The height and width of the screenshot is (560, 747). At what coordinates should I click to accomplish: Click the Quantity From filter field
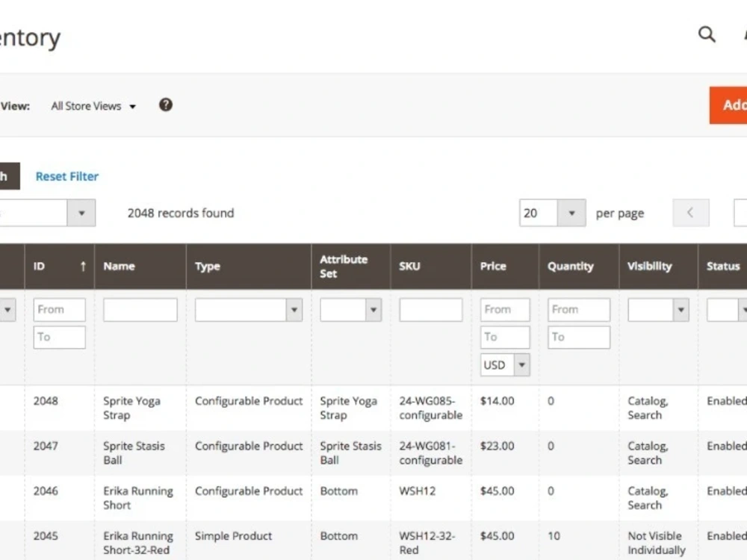579,310
